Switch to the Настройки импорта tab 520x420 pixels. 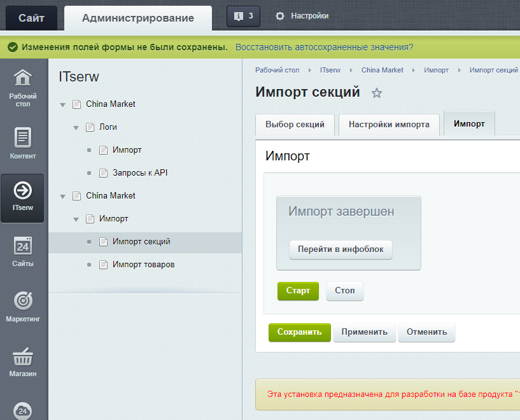click(389, 124)
